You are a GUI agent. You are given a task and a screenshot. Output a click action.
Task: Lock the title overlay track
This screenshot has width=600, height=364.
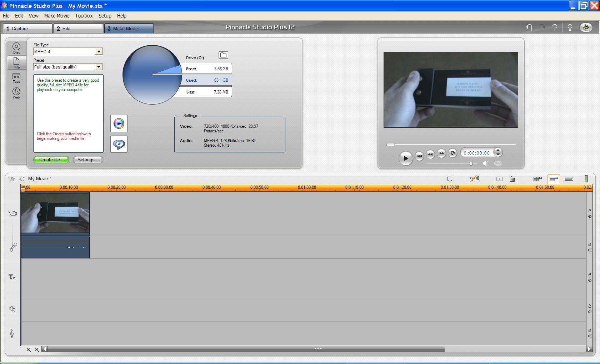(590, 275)
